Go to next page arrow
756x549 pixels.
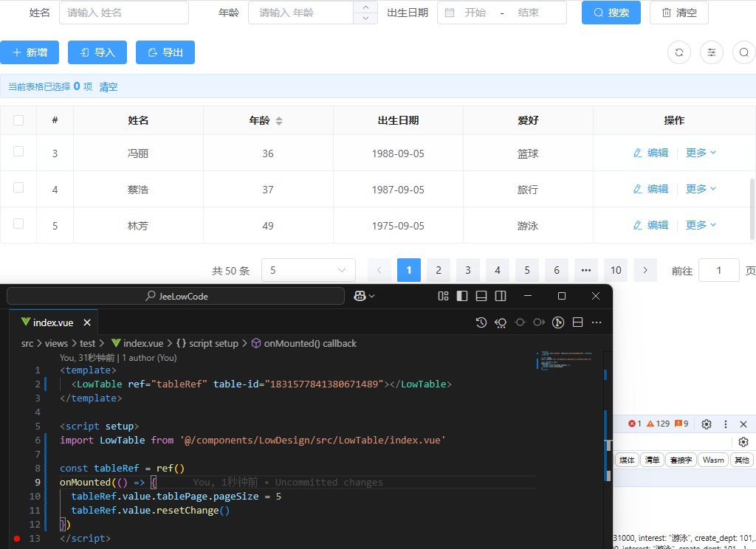645,270
